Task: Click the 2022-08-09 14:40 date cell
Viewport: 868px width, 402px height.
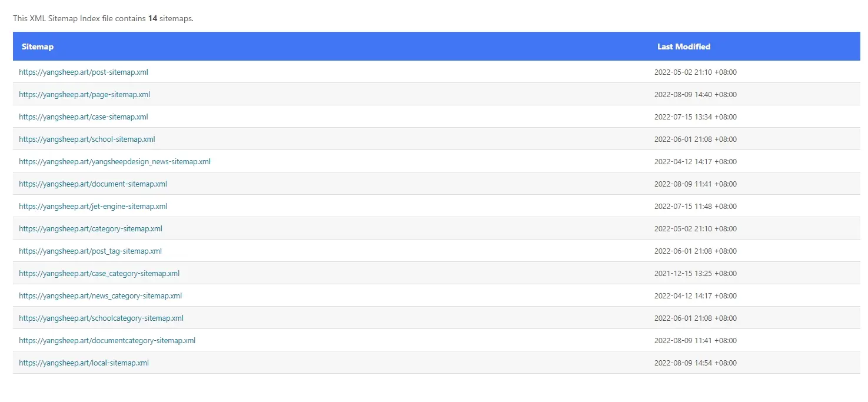Action: pyautogui.click(x=696, y=94)
